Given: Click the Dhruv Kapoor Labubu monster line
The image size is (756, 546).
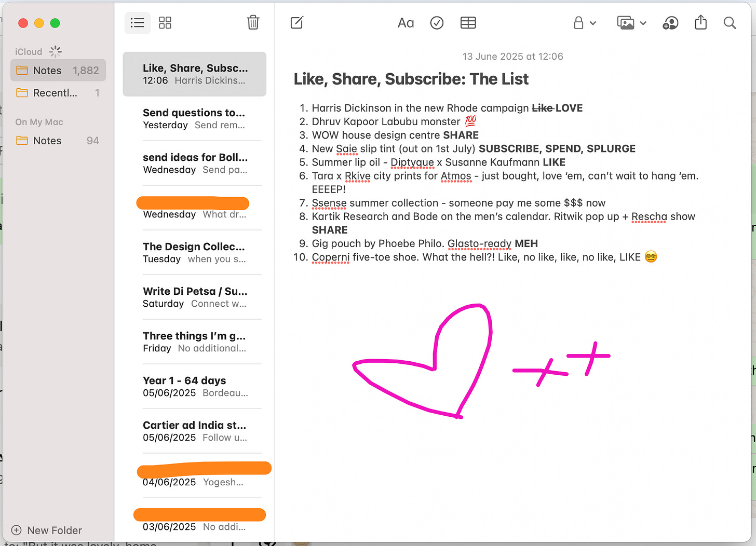Looking at the screenshot, I should (394, 121).
